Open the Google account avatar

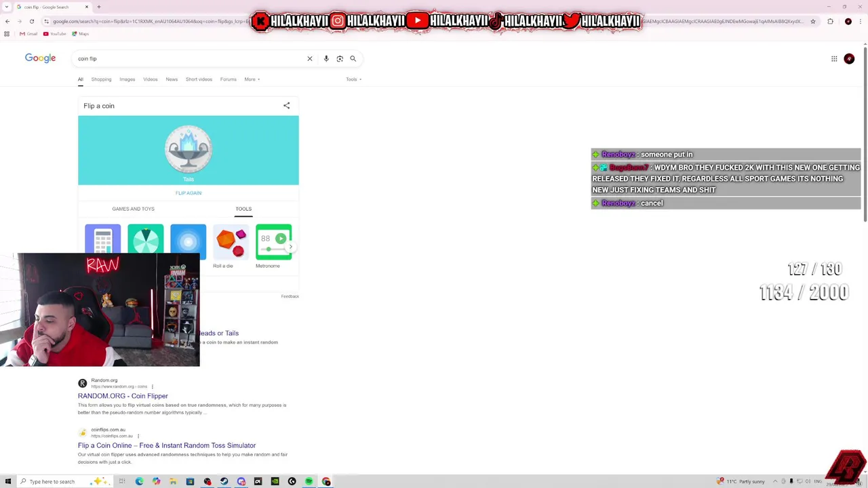click(849, 59)
